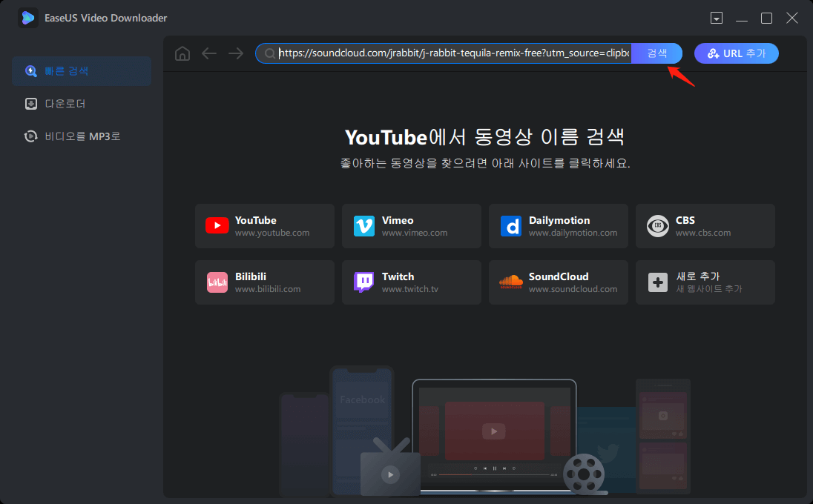Open the title bar dropdown menu
Viewport: 813px width, 504px height.
click(x=717, y=18)
